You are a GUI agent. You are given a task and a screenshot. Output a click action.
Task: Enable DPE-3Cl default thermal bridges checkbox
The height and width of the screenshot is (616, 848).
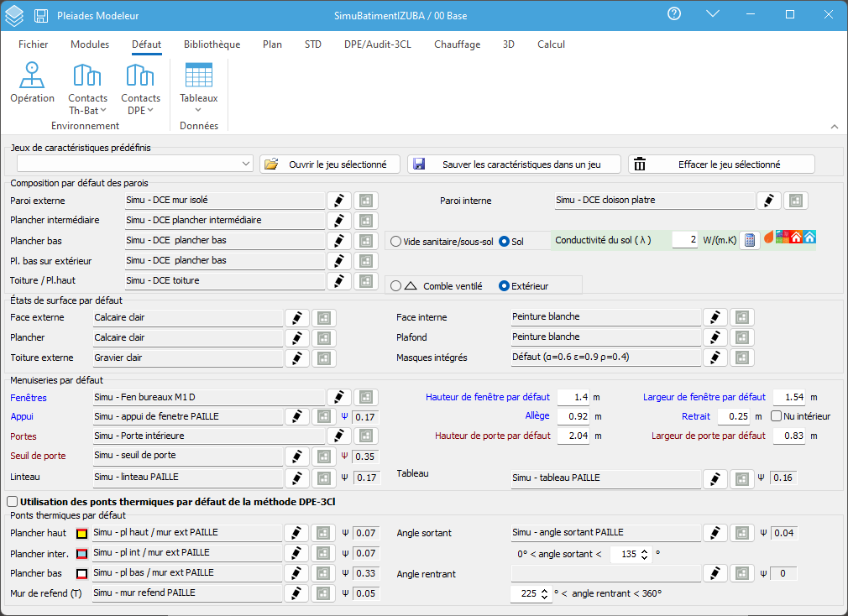click(x=12, y=502)
